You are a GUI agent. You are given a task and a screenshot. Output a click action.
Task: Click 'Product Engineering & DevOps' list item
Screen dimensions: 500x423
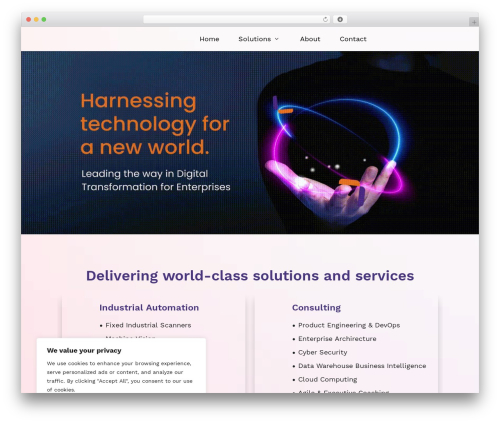349,325
